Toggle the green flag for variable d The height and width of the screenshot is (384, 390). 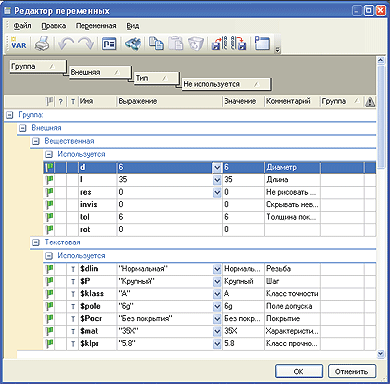click(x=49, y=167)
